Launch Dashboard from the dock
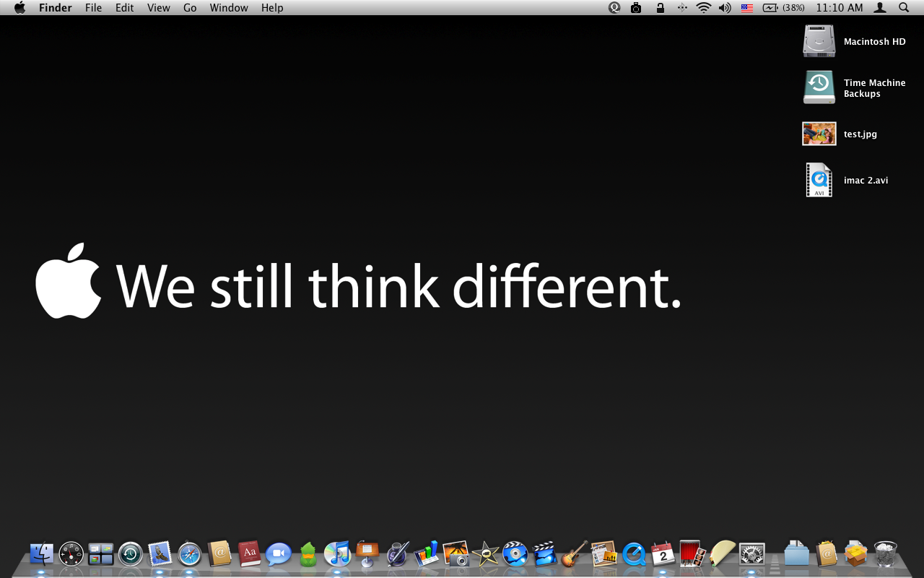 pos(71,554)
